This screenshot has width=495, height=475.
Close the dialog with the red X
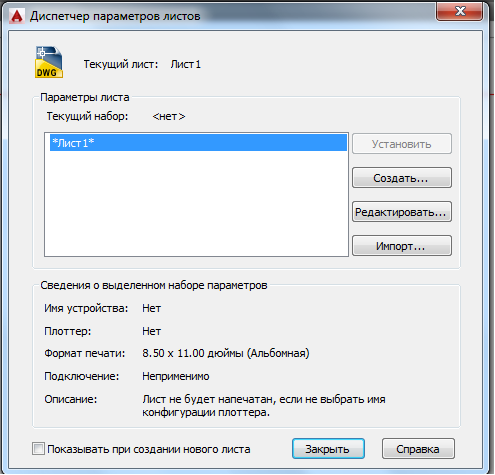tap(460, 11)
